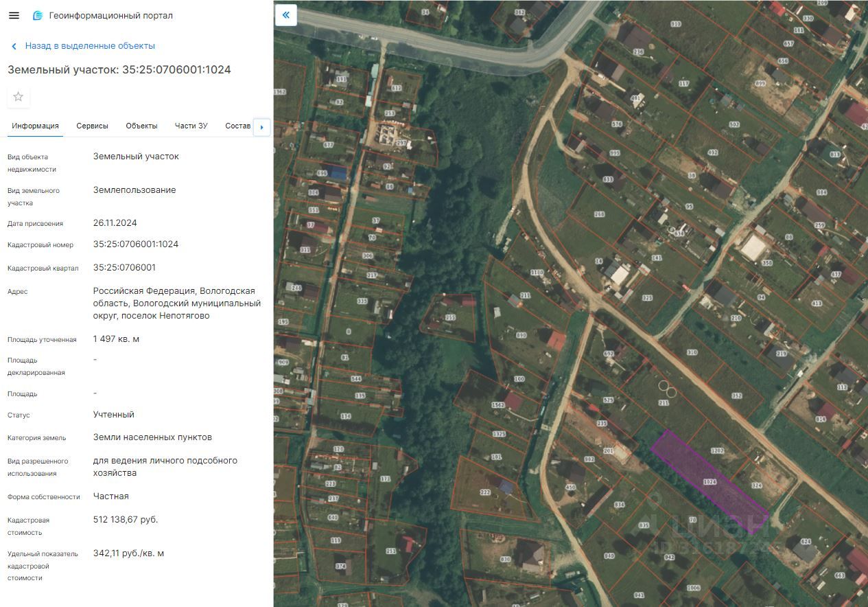Viewport: 868px width, 607px height.
Task: Select the area value '1 497 кв. м'
Action: [116, 339]
